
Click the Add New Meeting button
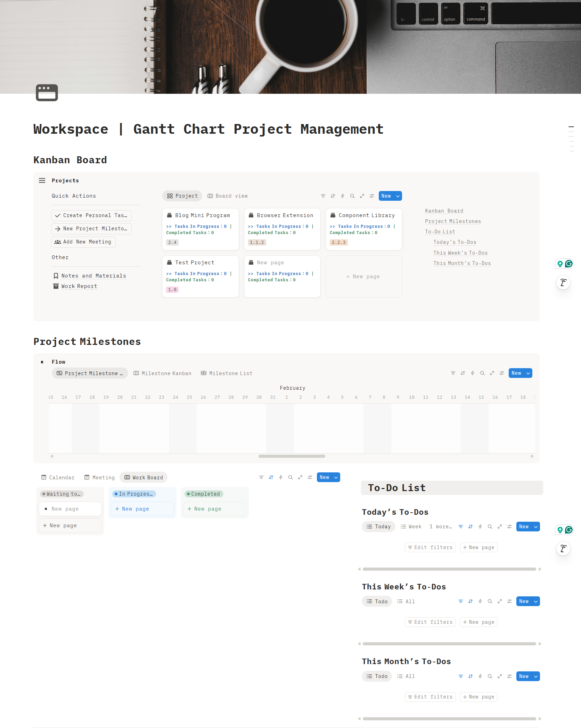tap(83, 242)
